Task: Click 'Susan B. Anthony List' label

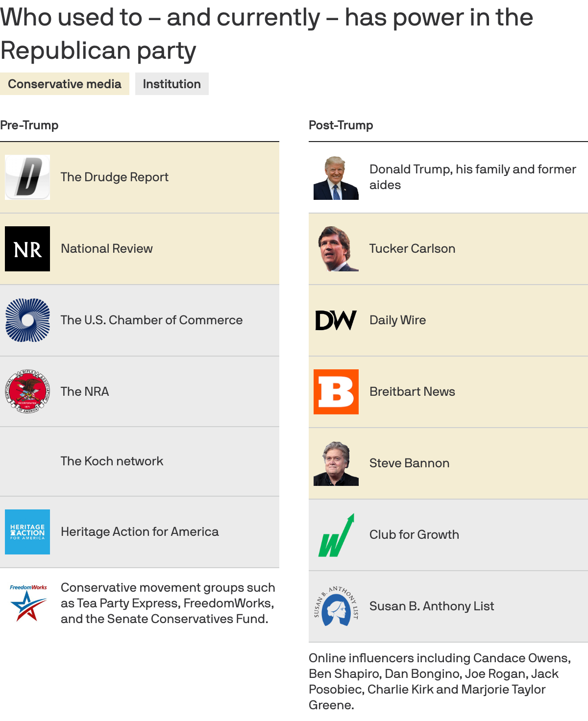Action: click(x=432, y=606)
